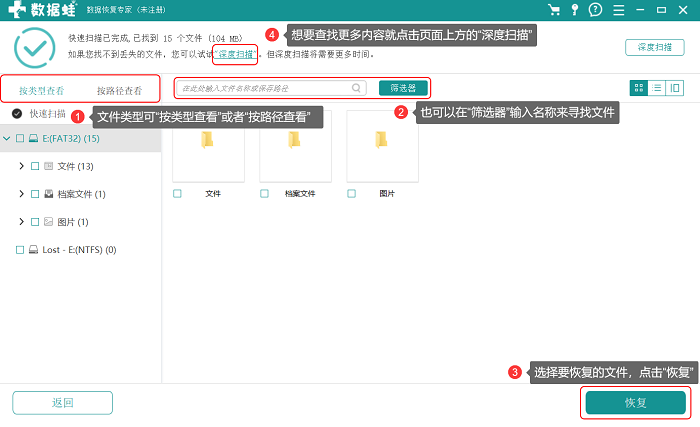This screenshot has height=427, width=700.
Task: Tick the 图片 (1) tree checkbox
Action: (x=35, y=222)
